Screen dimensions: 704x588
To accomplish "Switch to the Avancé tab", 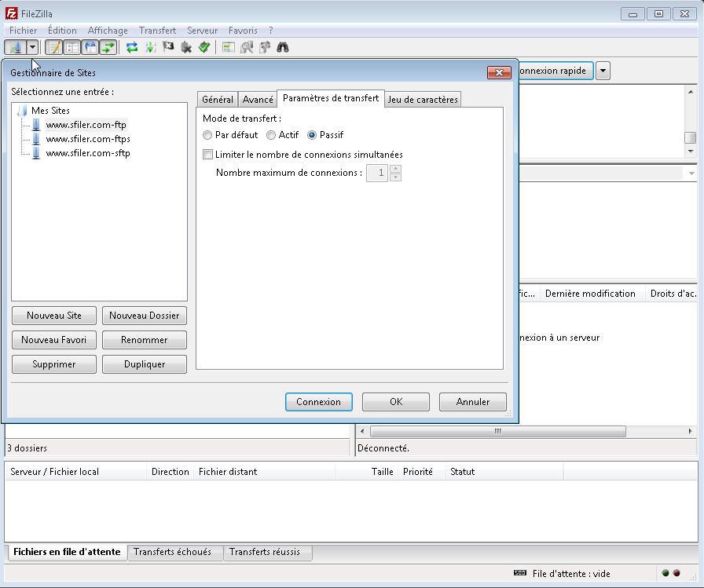I will pos(258,100).
